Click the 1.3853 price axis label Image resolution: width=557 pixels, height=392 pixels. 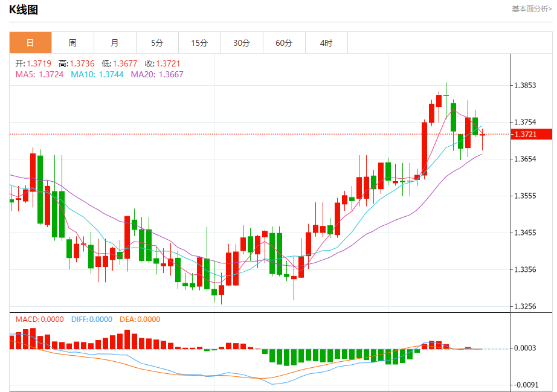click(525, 85)
